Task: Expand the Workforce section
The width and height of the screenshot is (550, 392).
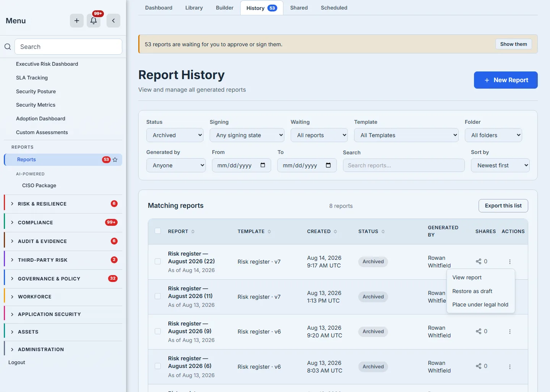Action: click(63, 297)
